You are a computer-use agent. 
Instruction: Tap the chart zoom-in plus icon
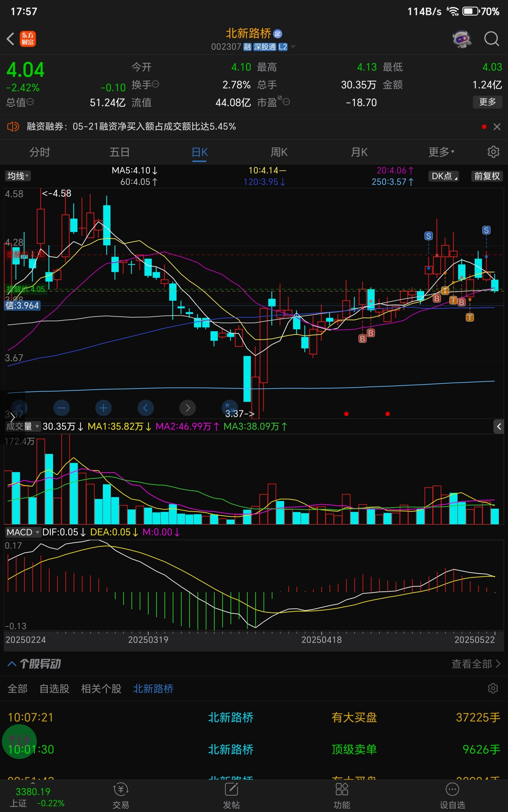tap(104, 408)
